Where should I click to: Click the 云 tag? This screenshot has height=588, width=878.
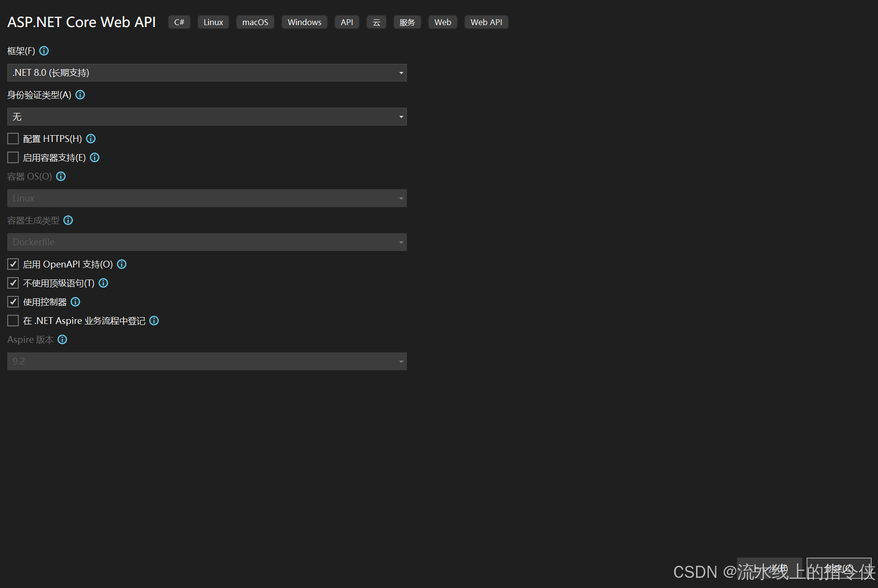tap(376, 22)
